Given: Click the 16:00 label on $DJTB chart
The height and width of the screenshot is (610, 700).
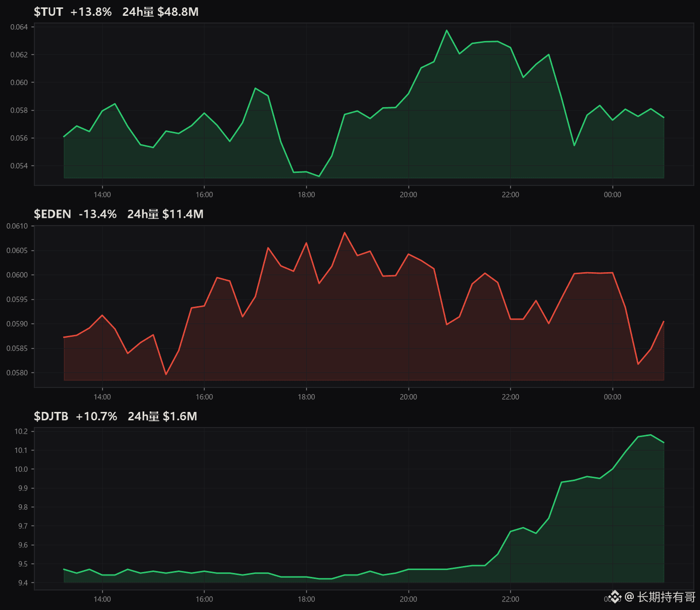Looking at the screenshot, I should point(204,599).
